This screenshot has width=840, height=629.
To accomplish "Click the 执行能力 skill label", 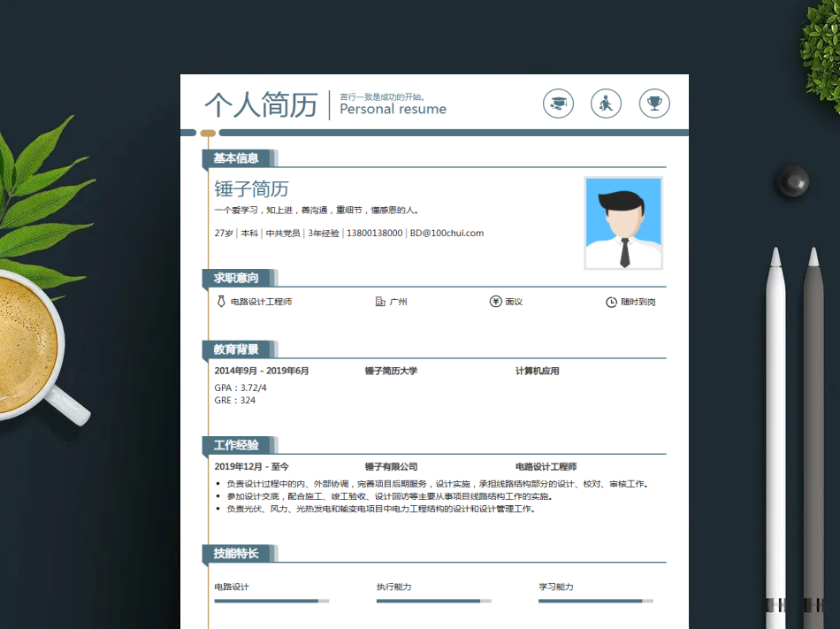I will coord(393,587).
